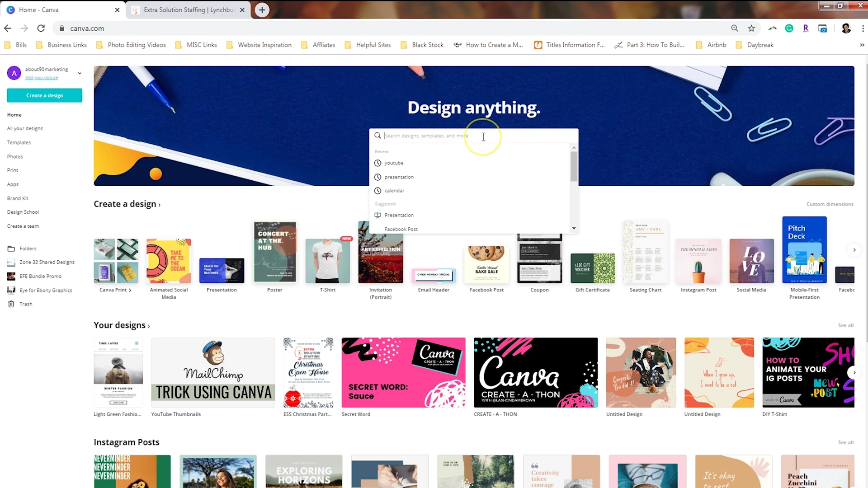The height and width of the screenshot is (488, 868).
Task: Select Presentation from recent search suggestions
Action: [x=399, y=176]
